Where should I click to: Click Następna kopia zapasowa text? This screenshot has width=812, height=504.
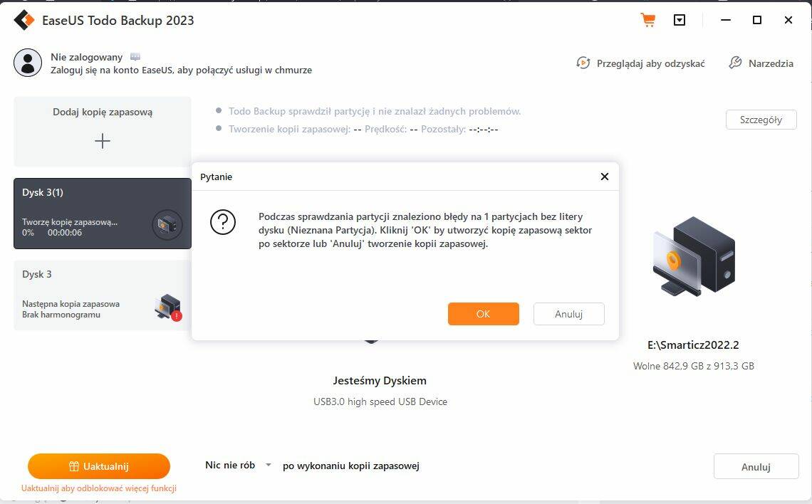click(71, 304)
